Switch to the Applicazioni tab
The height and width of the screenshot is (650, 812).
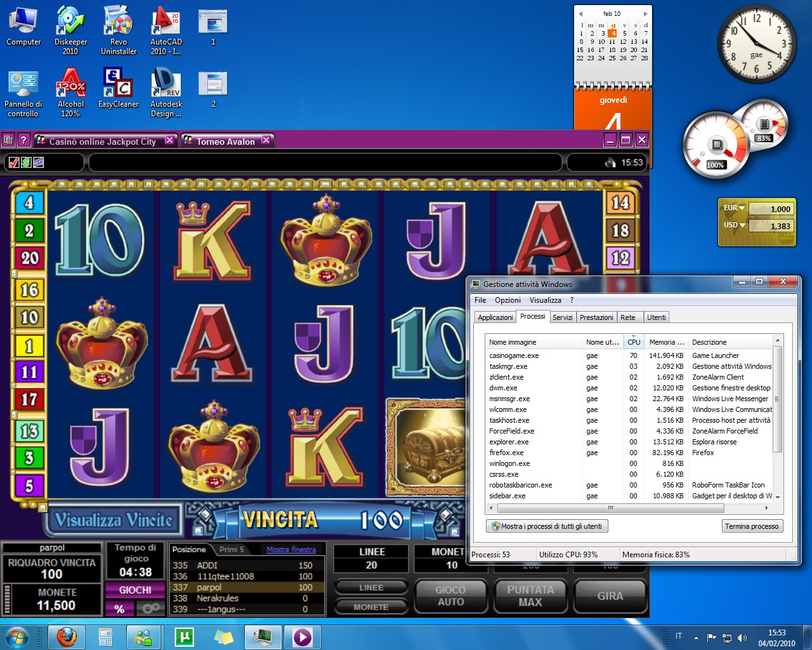495,317
